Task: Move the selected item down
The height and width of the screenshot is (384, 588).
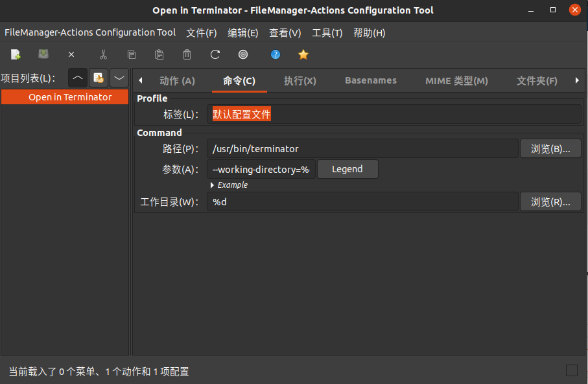Action: tap(119, 78)
